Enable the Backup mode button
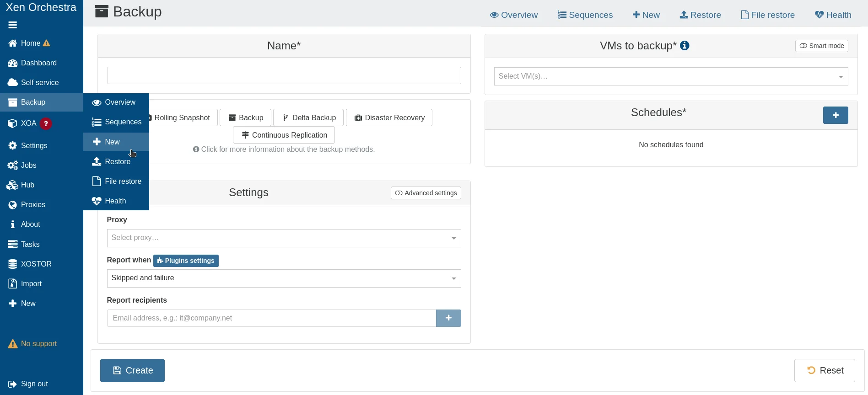The width and height of the screenshot is (868, 395). tap(246, 118)
